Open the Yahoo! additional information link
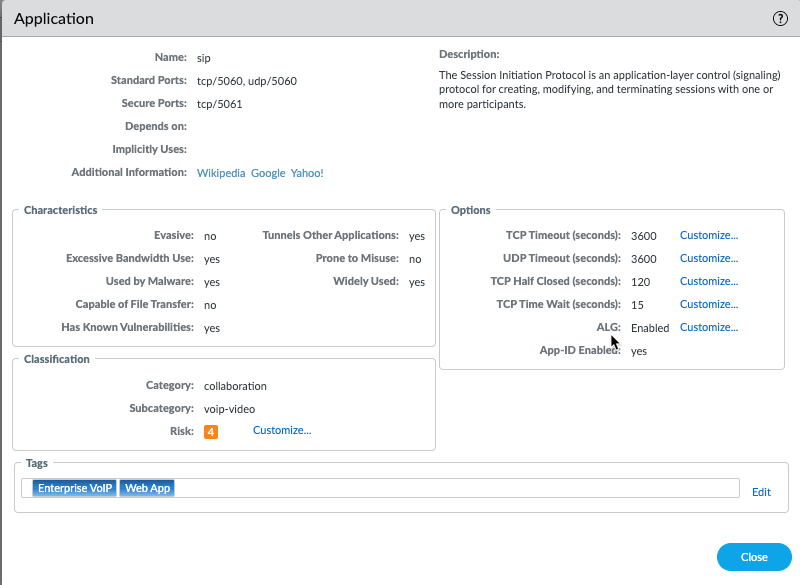Screen dimensions: 800x585 [307, 173]
